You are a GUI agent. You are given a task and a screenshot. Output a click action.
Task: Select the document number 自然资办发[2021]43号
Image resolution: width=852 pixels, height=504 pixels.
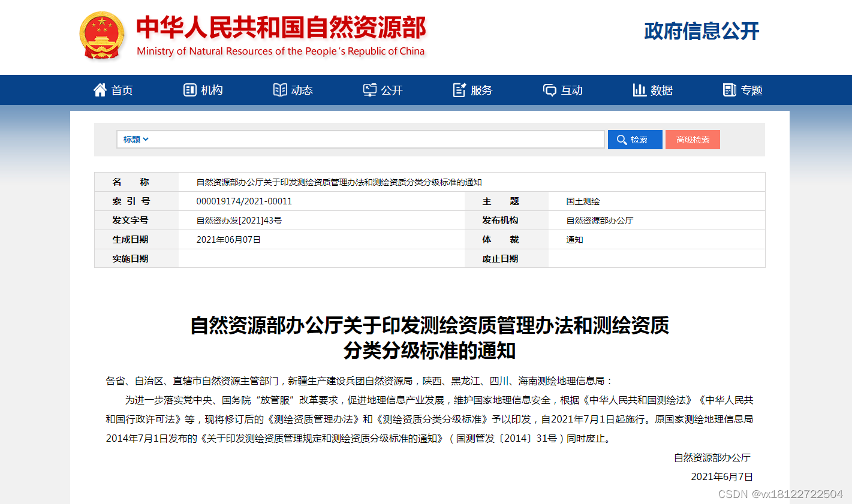(x=239, y=221)
